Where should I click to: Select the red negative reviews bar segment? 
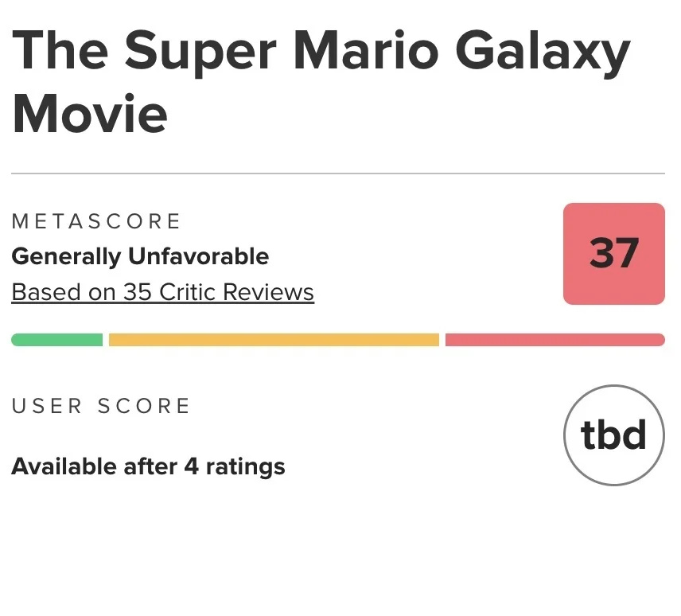click(x=555, y=340)
